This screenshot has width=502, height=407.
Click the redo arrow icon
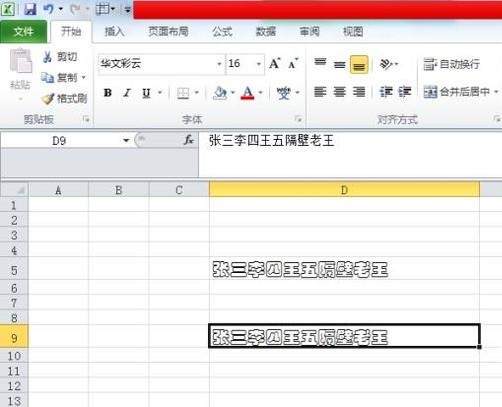pyautogui.click(x=75, y=9)
